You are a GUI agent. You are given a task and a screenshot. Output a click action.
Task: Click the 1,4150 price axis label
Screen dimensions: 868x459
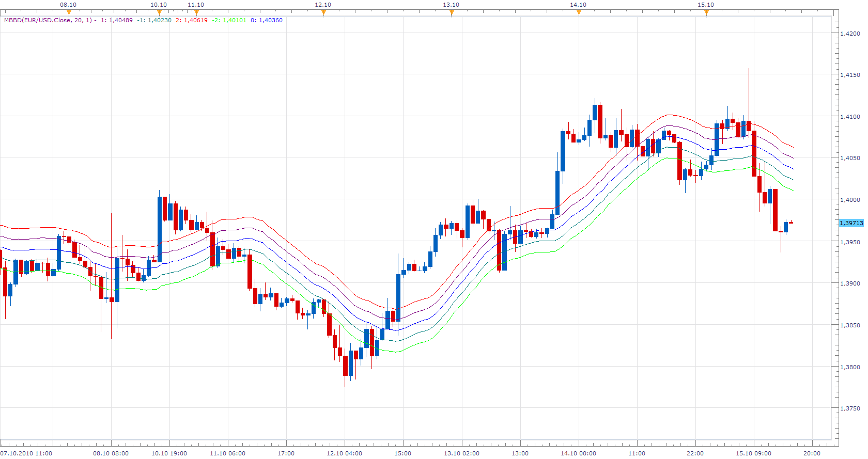tap(850, 75)
